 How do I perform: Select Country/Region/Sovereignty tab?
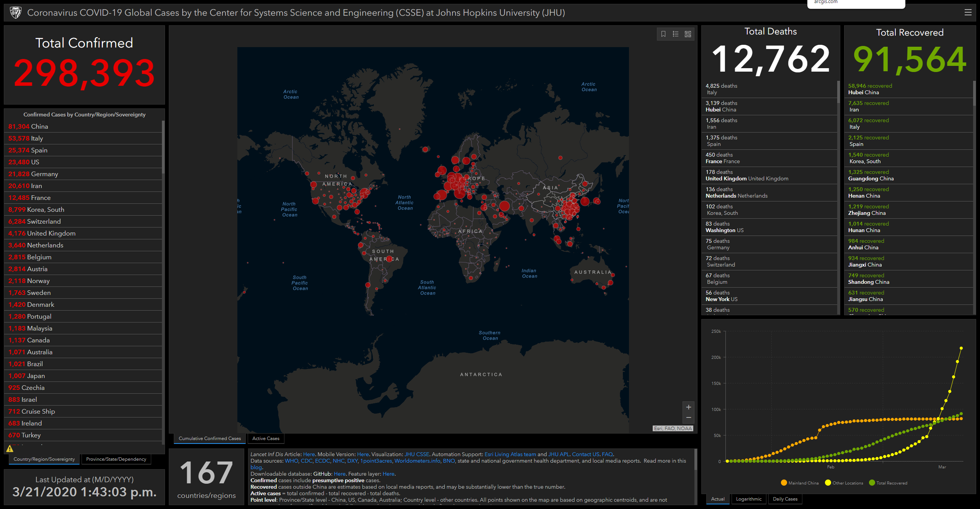[44, 459]
